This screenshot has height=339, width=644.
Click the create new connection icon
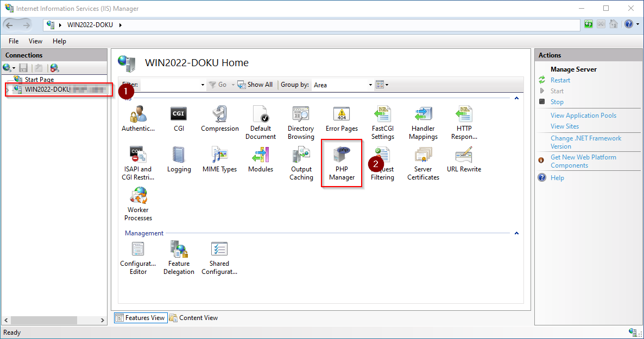7,68
